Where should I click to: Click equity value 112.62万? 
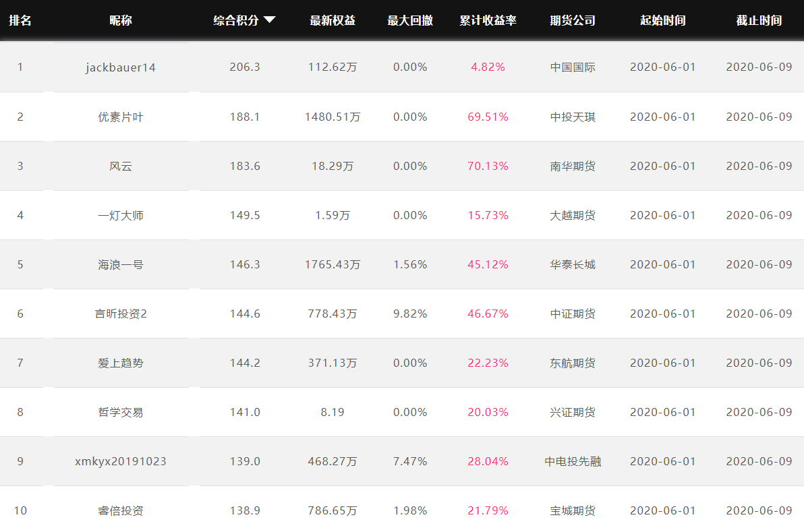pyautogui.click(x=333, y=67)
